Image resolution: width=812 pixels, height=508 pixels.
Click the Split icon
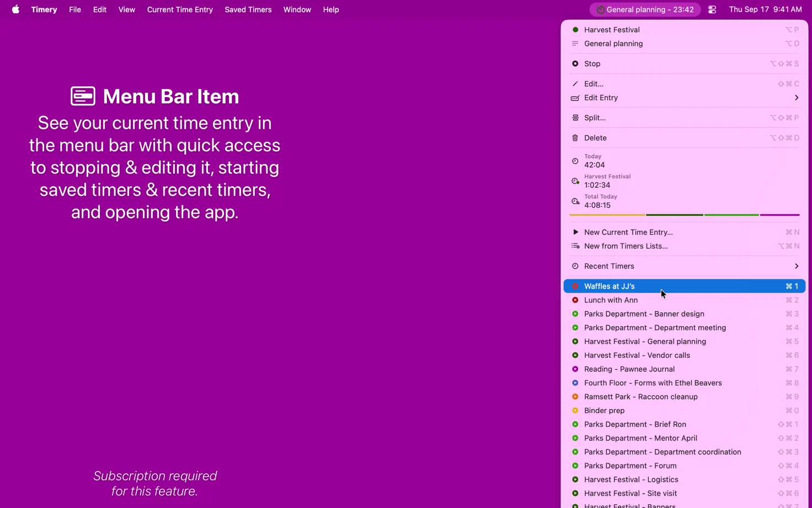(575, 118)
